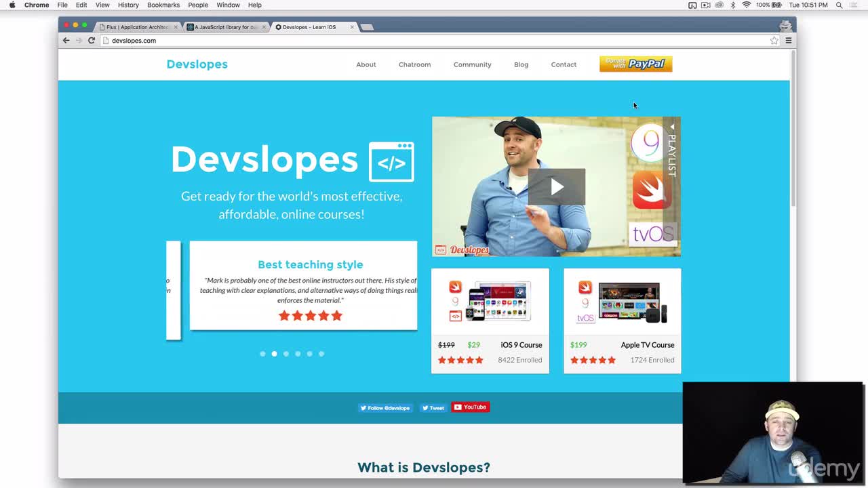Click the screen recording camera icon
Image resolution: width=868 pixels, height=488 pixels.
[706, 5]
